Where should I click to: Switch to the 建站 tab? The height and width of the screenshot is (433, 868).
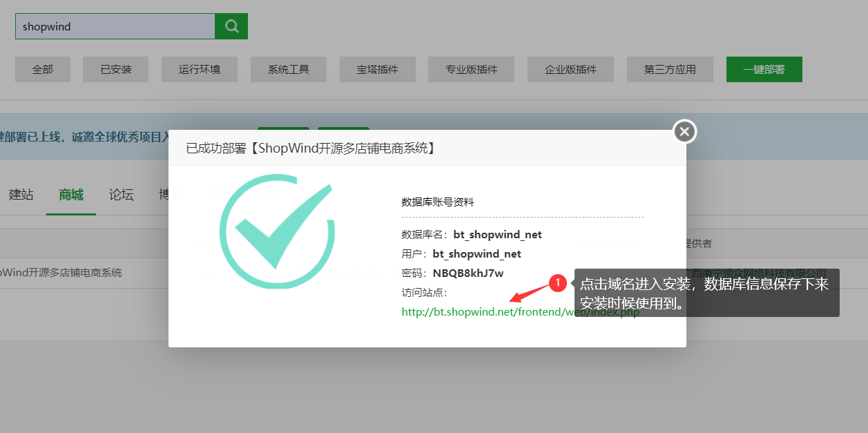(21, 195)
